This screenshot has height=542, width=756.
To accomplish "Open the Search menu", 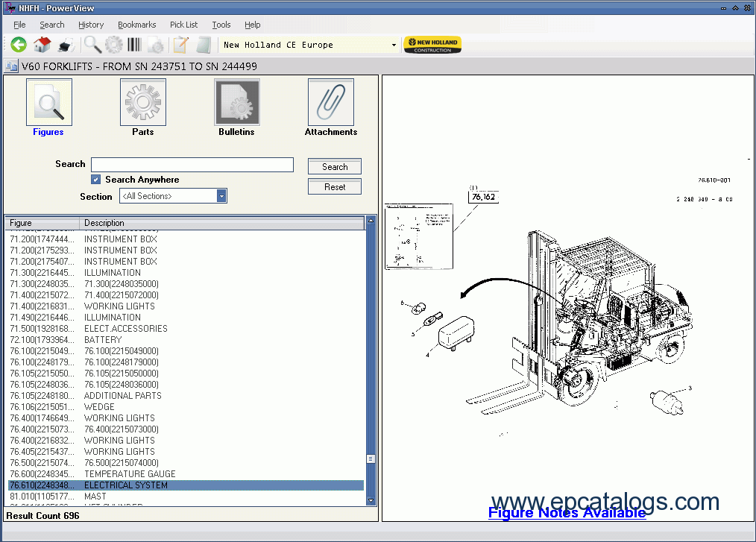I will (52, 25).
